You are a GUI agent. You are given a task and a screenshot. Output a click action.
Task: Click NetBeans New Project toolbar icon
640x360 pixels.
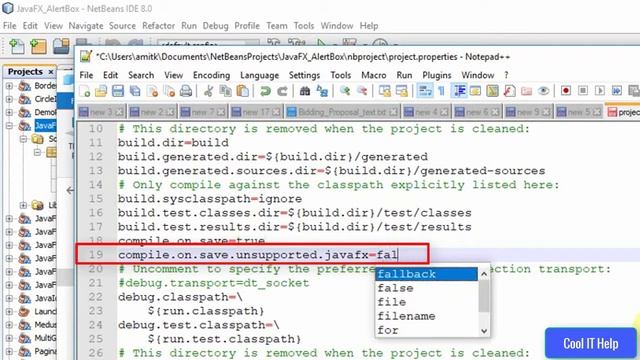(x=38, y=46)
